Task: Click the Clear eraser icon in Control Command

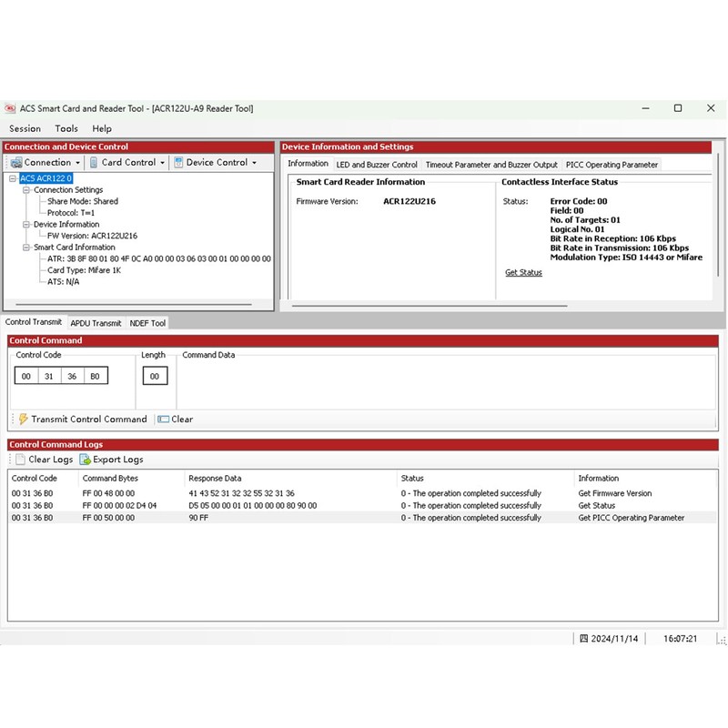Action: (163, 420)
